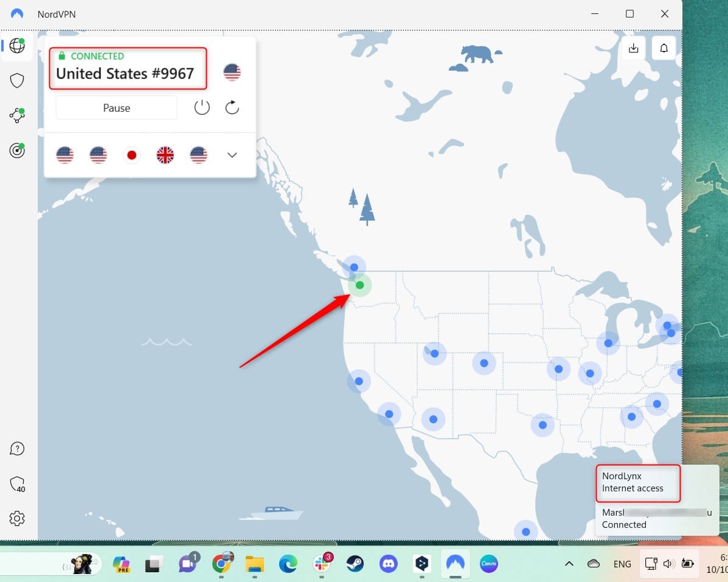Click the OneDrive cloud tray icon
The width and height of the screenshot is (728, 582).
coord(594,564)
